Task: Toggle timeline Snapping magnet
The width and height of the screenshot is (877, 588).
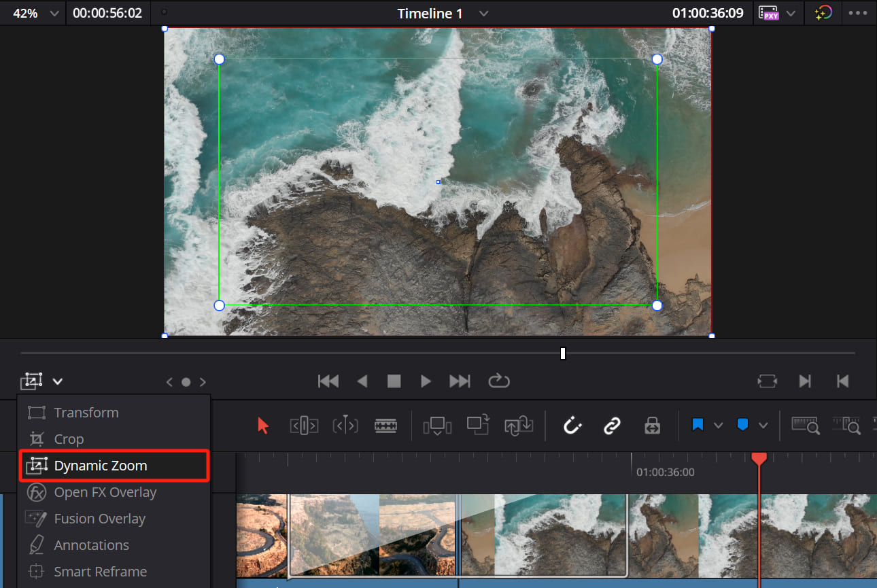Action: pos(572,426)
